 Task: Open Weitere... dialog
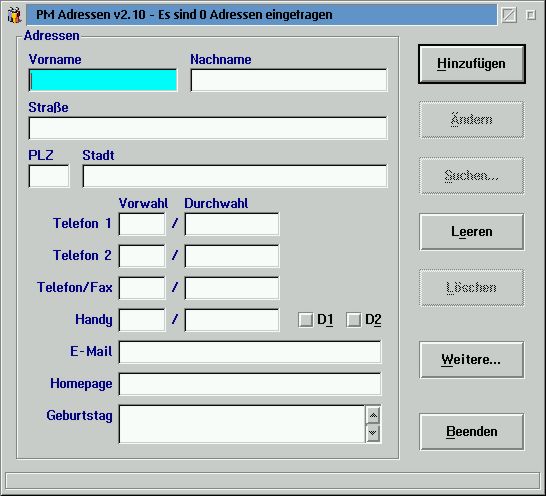pos(471,360)
